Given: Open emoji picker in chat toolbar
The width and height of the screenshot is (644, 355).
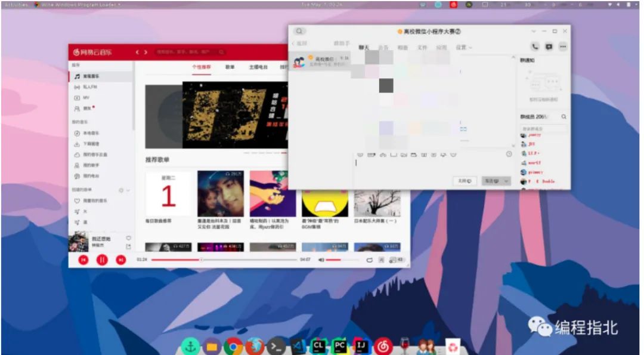Looking at the screenshot, I should 360,155.
